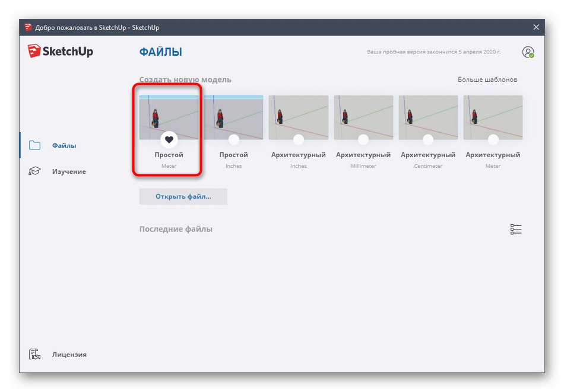Unfavorite the Простой Meter template heart

(169, 139)
